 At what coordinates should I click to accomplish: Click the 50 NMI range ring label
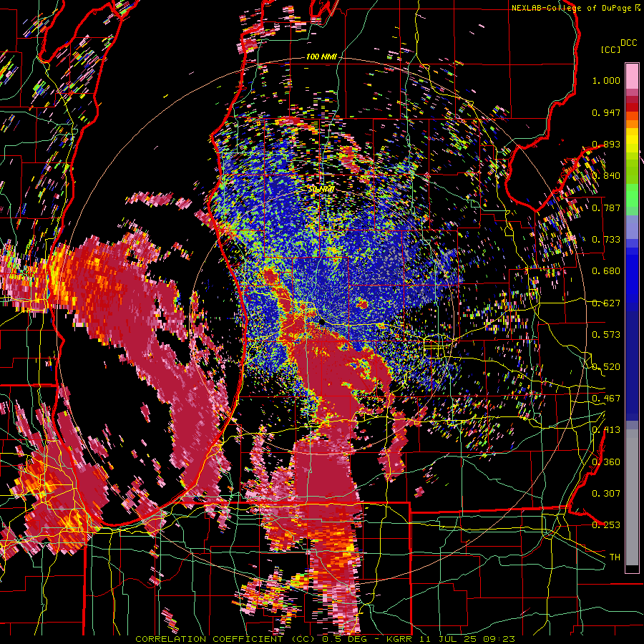point(321,189)
